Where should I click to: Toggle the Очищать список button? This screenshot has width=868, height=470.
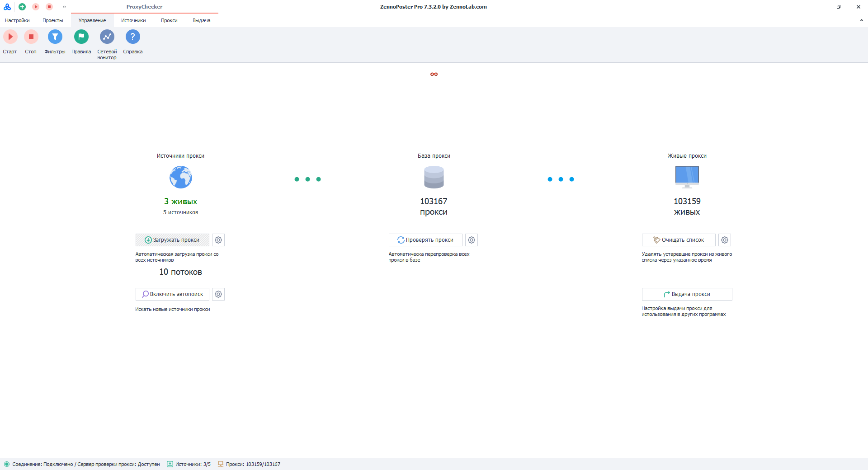click(x=679, y=240)
